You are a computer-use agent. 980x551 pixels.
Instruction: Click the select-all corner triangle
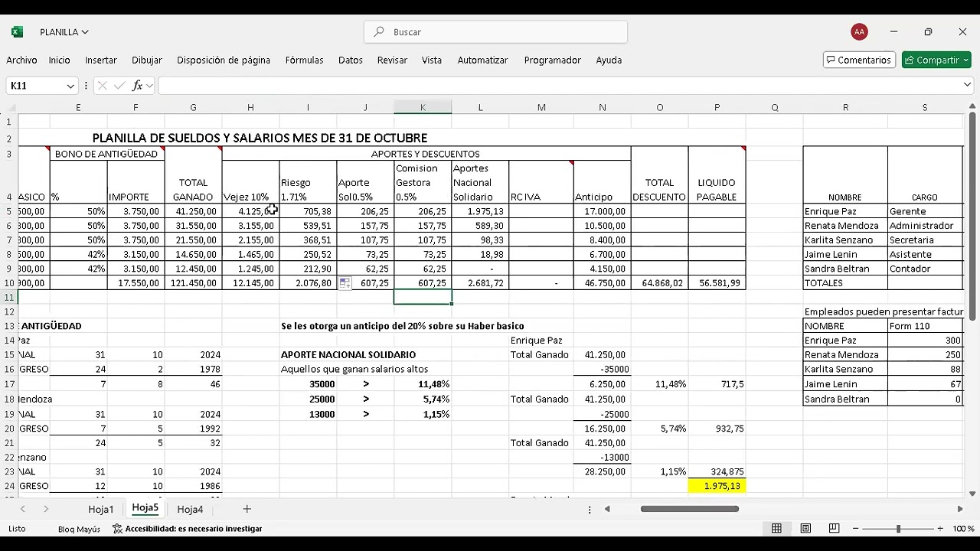coord(11,108)
